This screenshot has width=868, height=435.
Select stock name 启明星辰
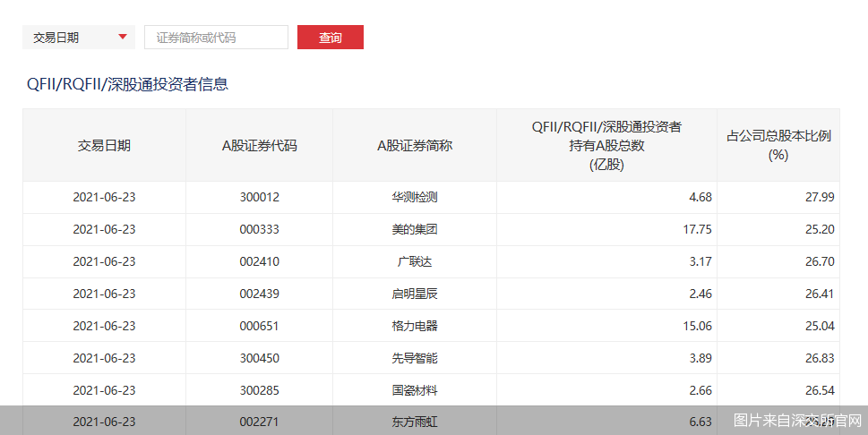(x=415, y=294)
